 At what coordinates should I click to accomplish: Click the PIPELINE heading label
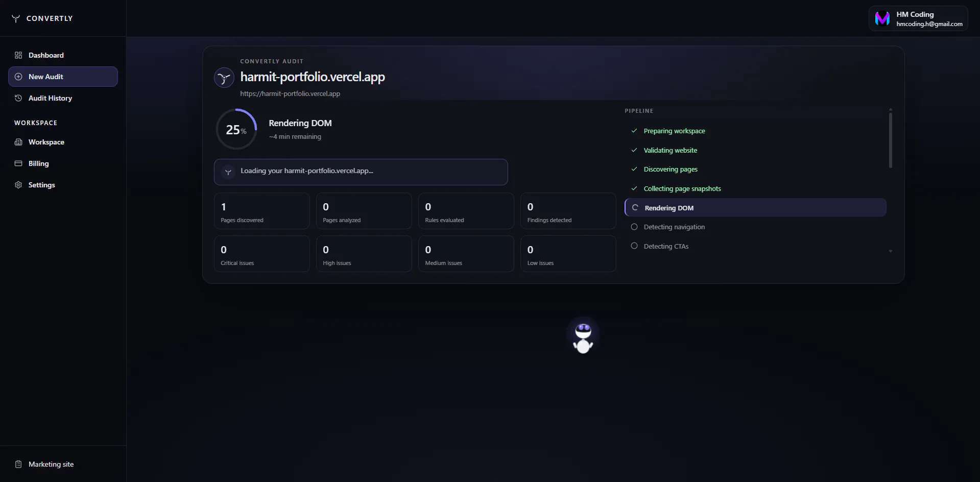pos(639,111)
